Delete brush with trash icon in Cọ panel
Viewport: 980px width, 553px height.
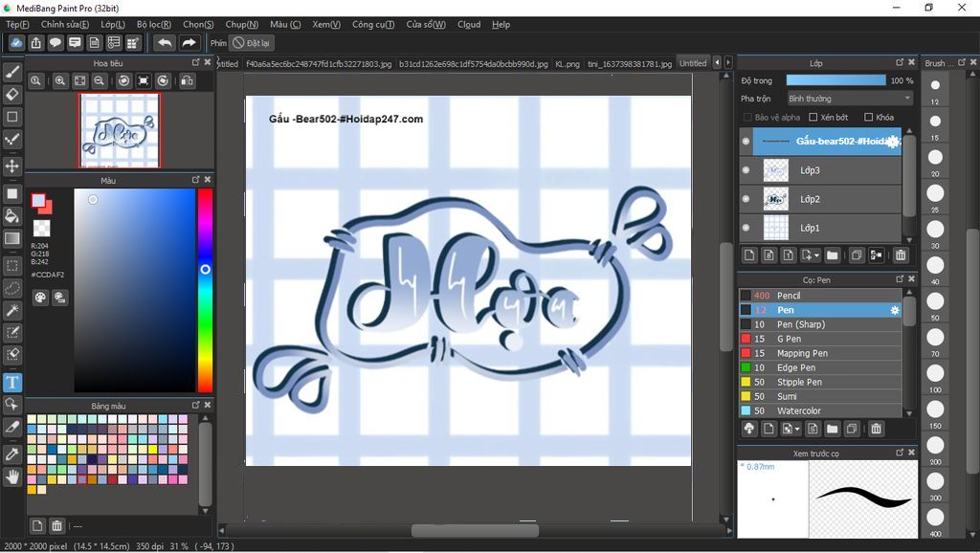click(877, 429)
